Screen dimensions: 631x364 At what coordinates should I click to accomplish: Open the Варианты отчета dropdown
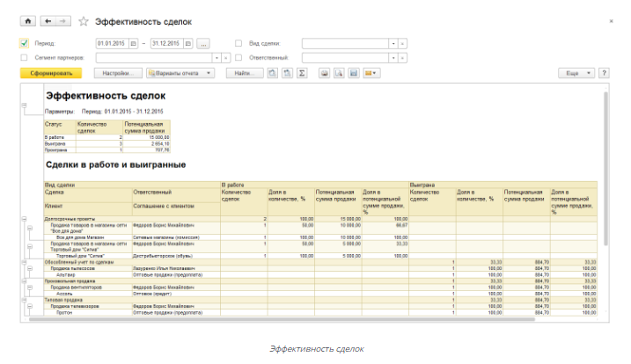click(x=180, y=73)
